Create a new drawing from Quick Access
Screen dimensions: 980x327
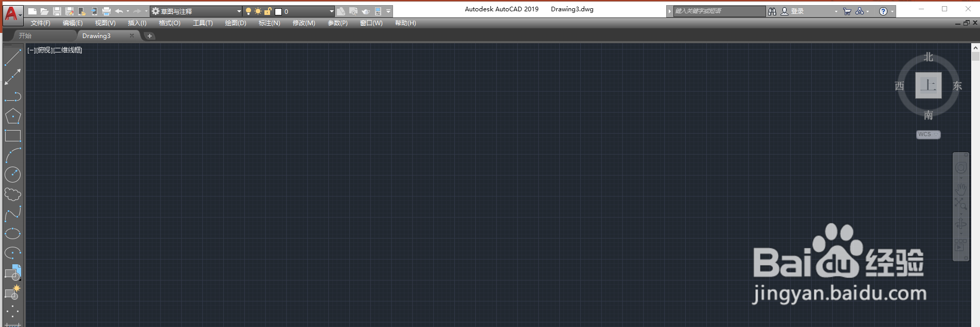coord(32,11)
